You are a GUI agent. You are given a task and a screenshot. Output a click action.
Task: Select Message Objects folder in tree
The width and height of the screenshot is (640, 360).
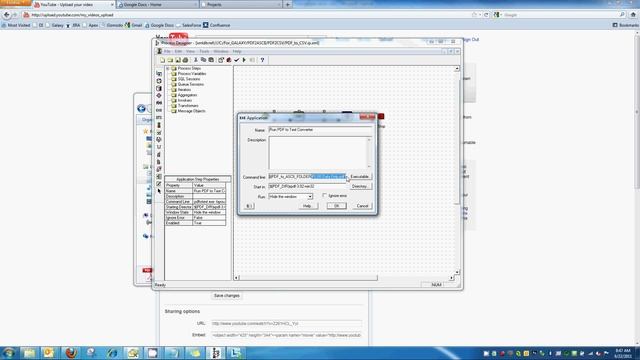[x=191, y=111]
